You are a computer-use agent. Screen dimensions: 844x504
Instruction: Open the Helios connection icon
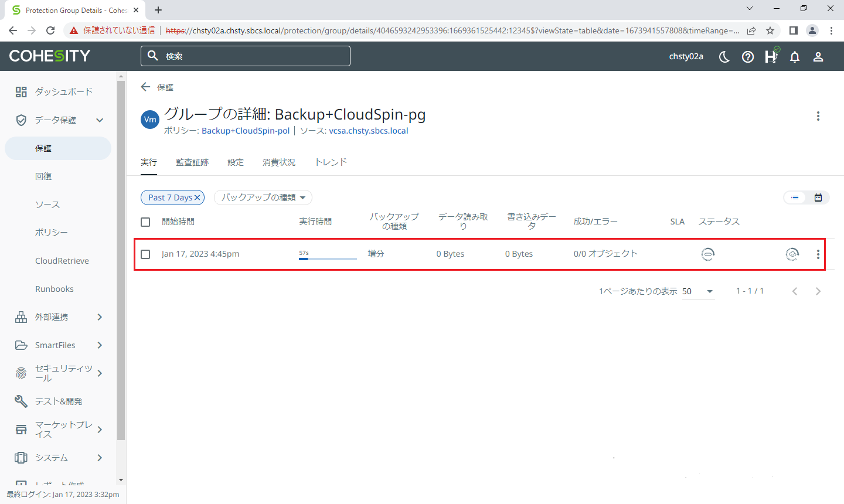[771, 56]
